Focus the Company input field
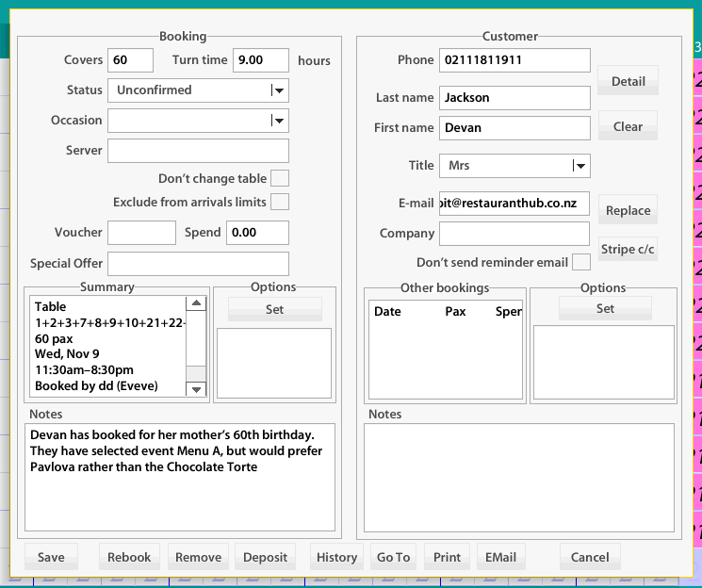 point(514,234)
